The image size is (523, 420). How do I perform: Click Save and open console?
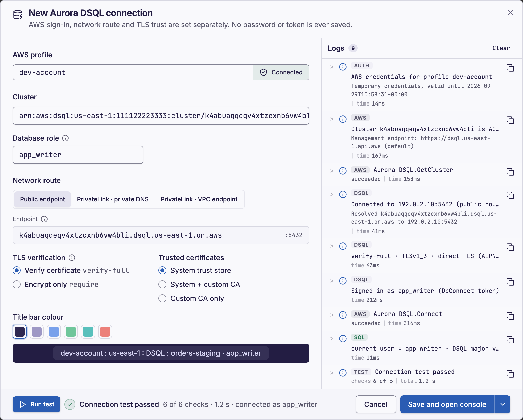[447, 404]
